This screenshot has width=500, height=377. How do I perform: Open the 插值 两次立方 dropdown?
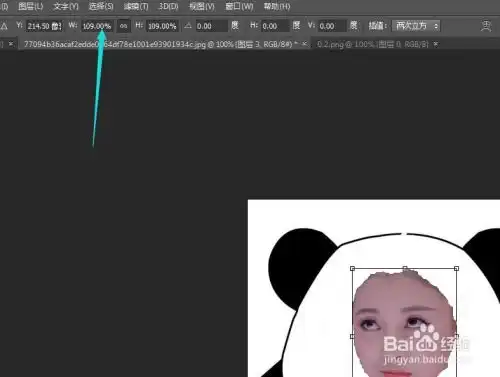coord(416,26)
